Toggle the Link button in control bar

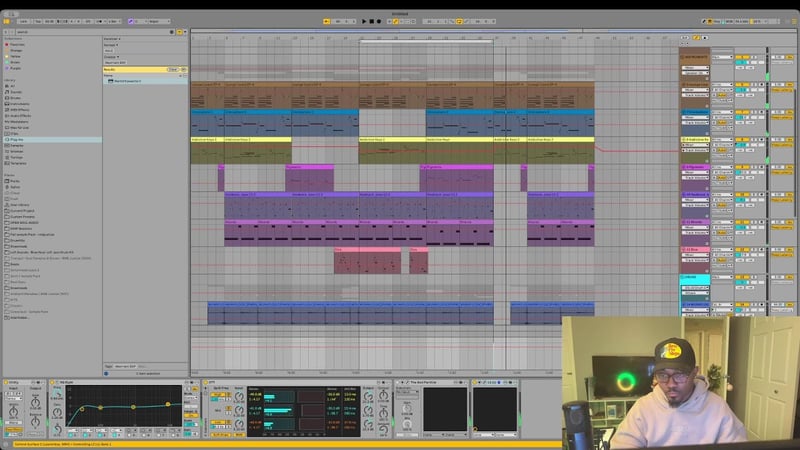tap(23, 21)
